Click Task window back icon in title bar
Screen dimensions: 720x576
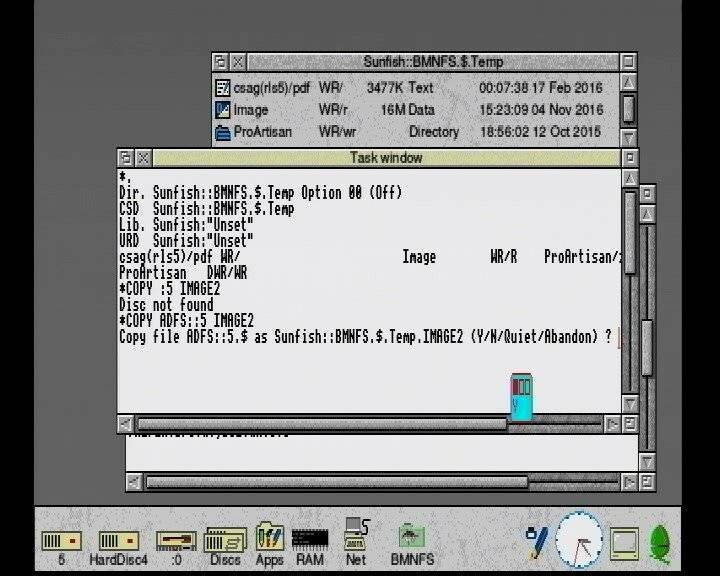(126, 158)
